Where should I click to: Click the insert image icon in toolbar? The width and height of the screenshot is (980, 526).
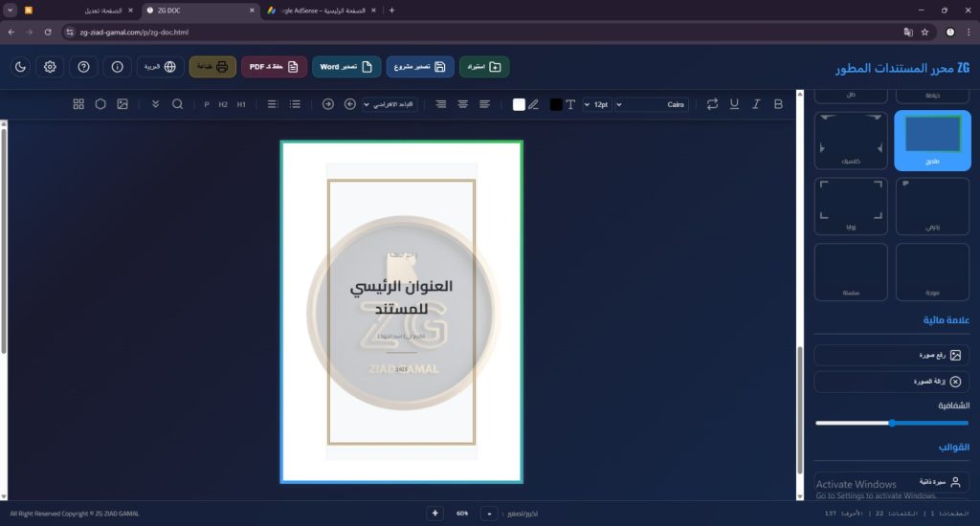click(122, 103)
